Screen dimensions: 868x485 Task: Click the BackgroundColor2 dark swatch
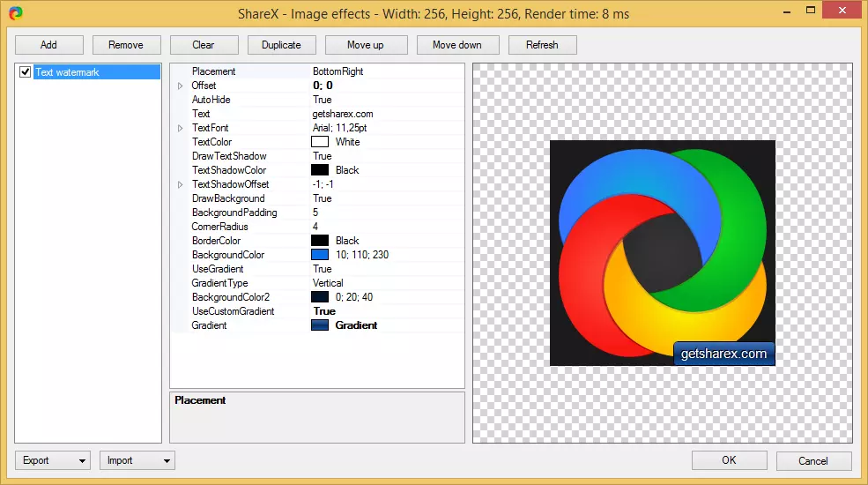(x=320, y=297)
